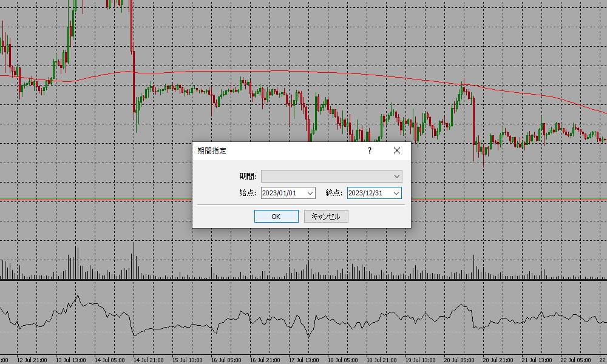Click the OK button
This screenshot has width=607, height=364.
click(x=276, y=217)
